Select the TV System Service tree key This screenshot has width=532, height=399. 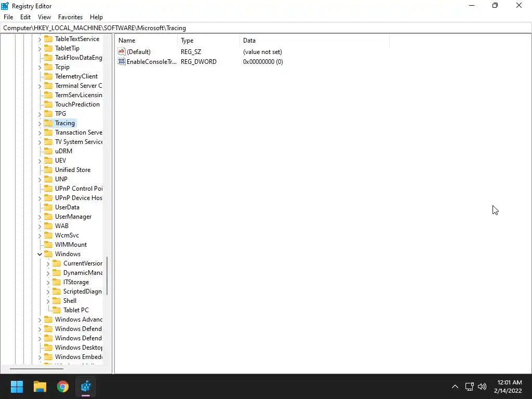(x=79, y=141)
